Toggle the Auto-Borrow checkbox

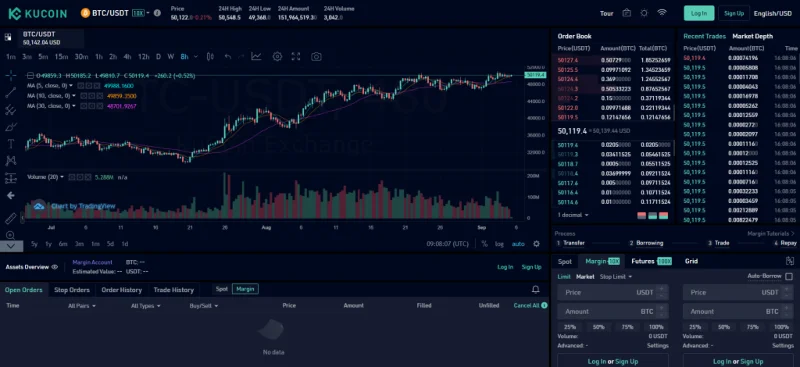click(x=789, y=277)
